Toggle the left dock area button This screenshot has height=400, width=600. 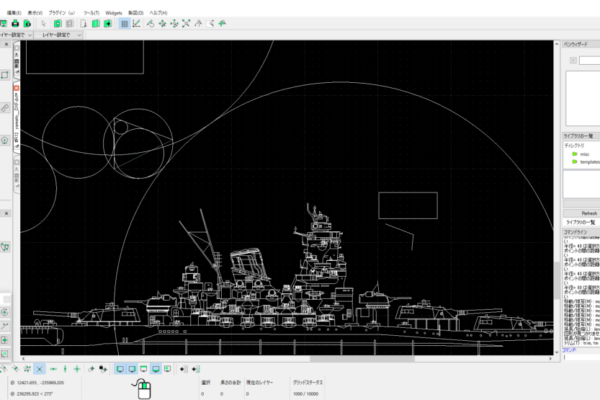(120, 369)
